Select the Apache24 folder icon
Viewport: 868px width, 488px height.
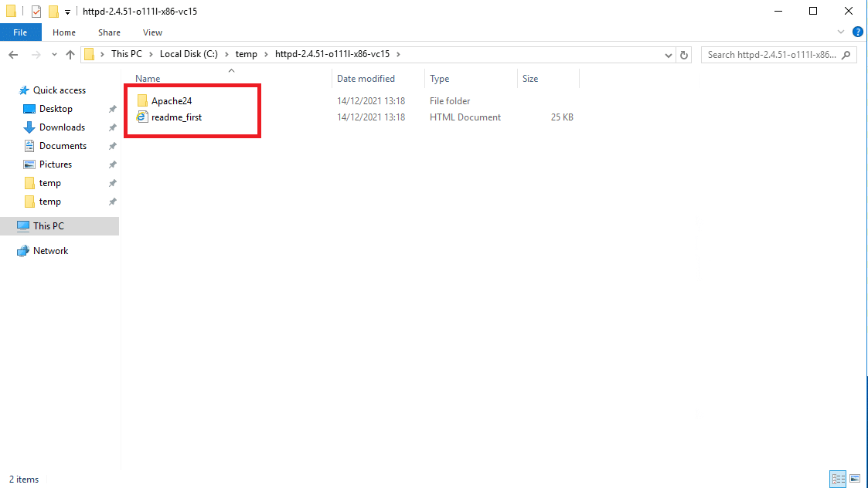point(142,100)
